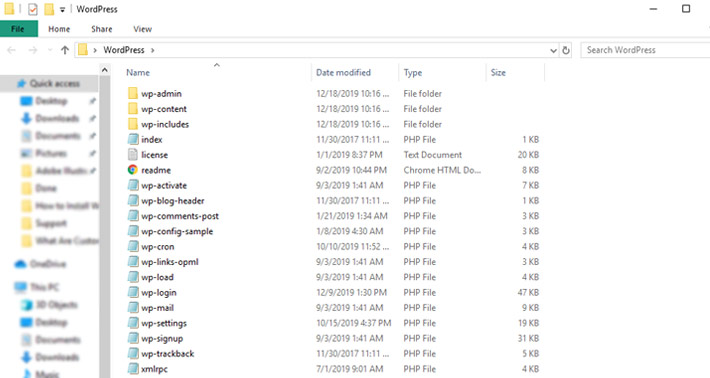The image size is (710, 378).
Task: Click the Chrome icon beside readme
Action: pyautogui.click(x=133, y=170)
